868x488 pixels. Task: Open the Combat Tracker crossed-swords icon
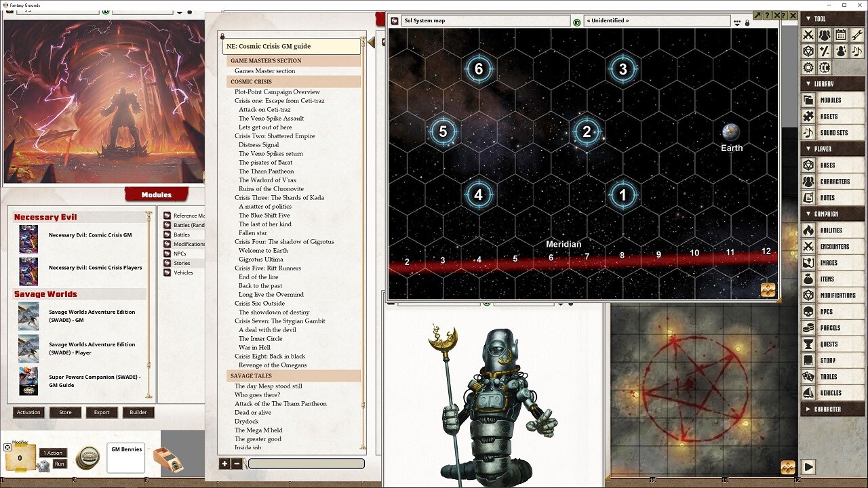coord(808,34)
